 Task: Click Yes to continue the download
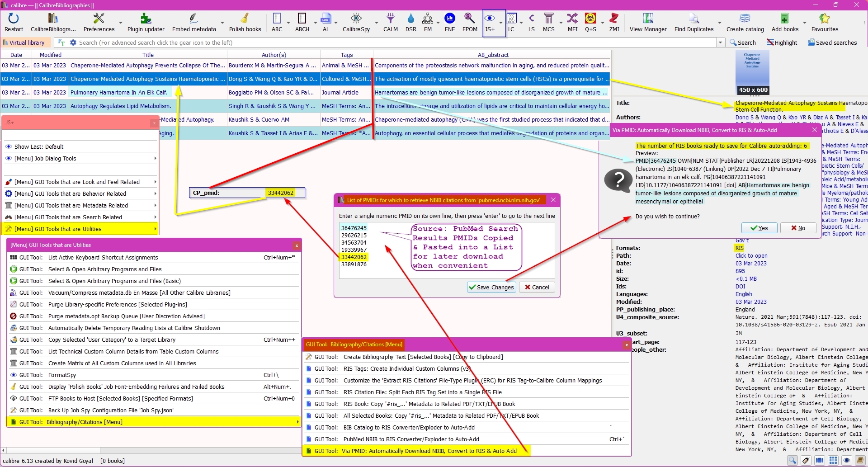pyautogui.click(x=759, y=228)
